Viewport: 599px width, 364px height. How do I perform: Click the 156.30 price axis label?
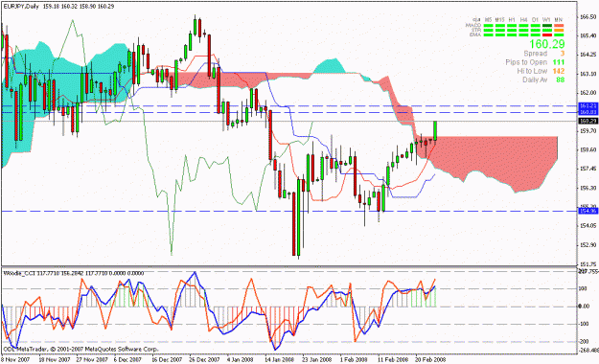(588, 188)
